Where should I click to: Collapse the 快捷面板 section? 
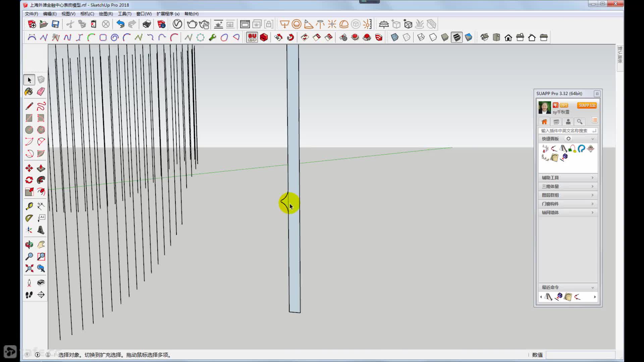pyautogui.click(x=593, y=139)
